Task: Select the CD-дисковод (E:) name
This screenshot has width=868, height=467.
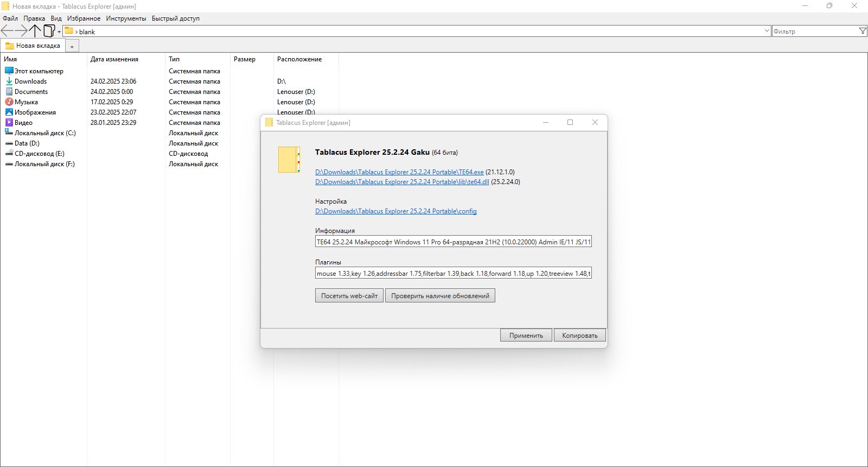Action: 40,154
